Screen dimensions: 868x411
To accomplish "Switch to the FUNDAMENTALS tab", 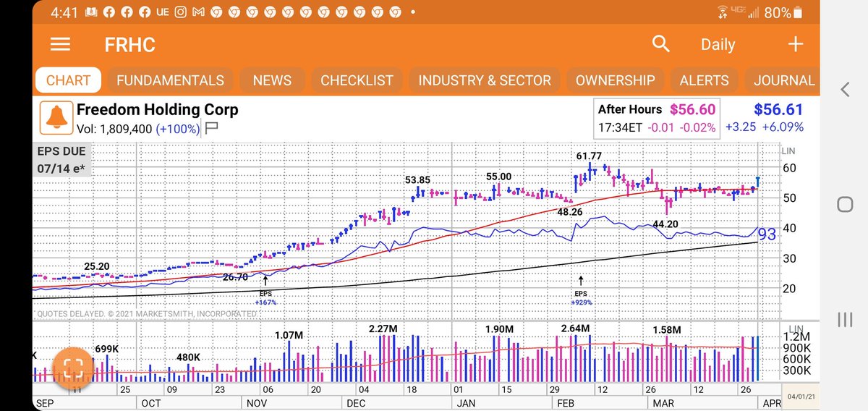I will 170,80.
